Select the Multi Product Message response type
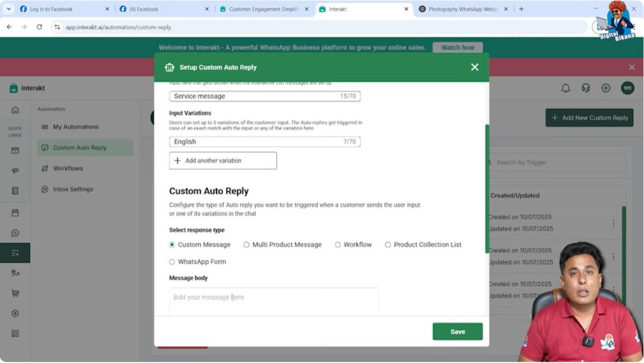Image resolution: width=644 pixels, height=363 pixels. (x=248, y=244)
